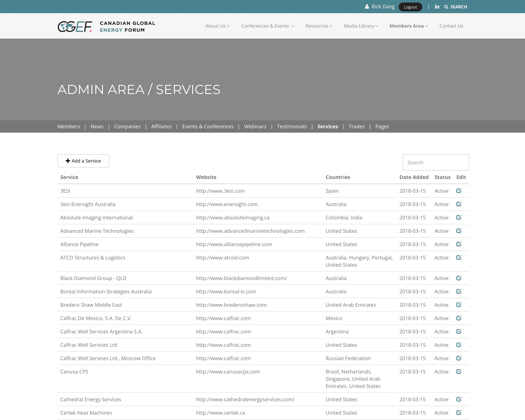Sort by the Date Added column header
The image size is (525, 420).
[x=414, y=177]
